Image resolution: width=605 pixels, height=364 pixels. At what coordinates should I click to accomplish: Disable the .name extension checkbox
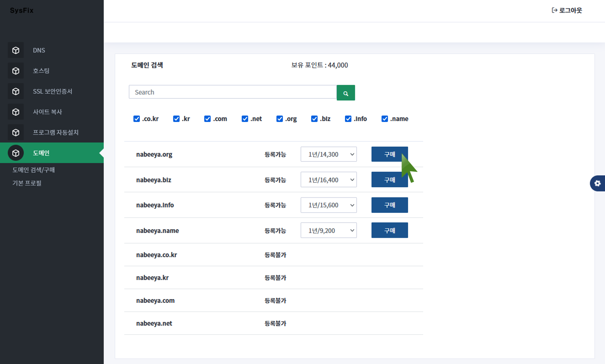pyautogui.click(x=384, y=119)
